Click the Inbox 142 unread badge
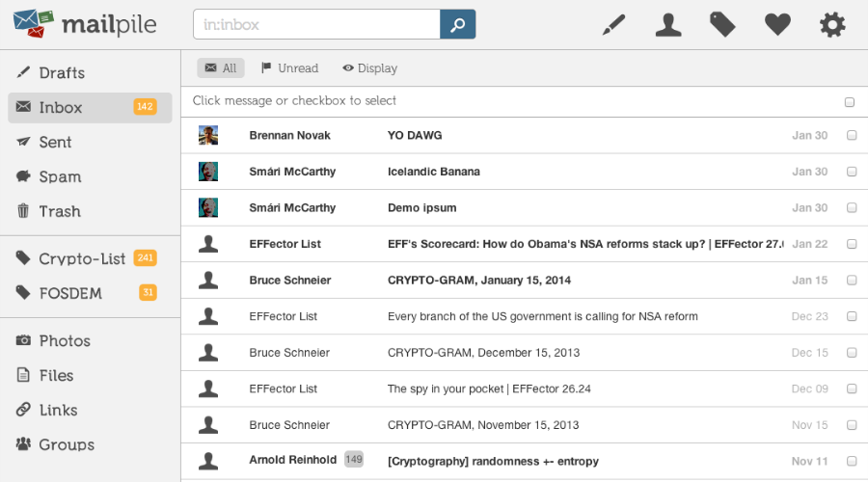Screen dimensions: 868x482 145,107
